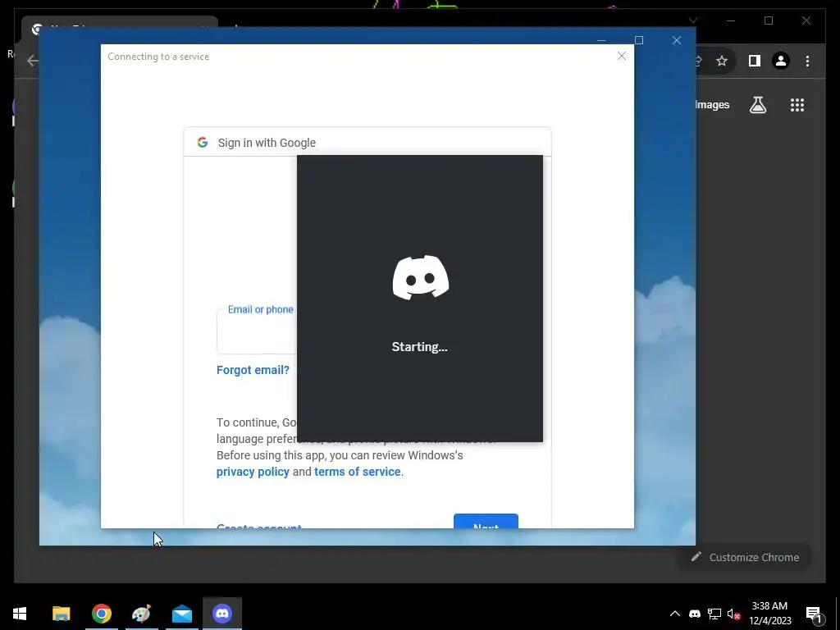Show hidden system tray icons
The width and height of the screenshot is (840, 630).
coord(675,614)
